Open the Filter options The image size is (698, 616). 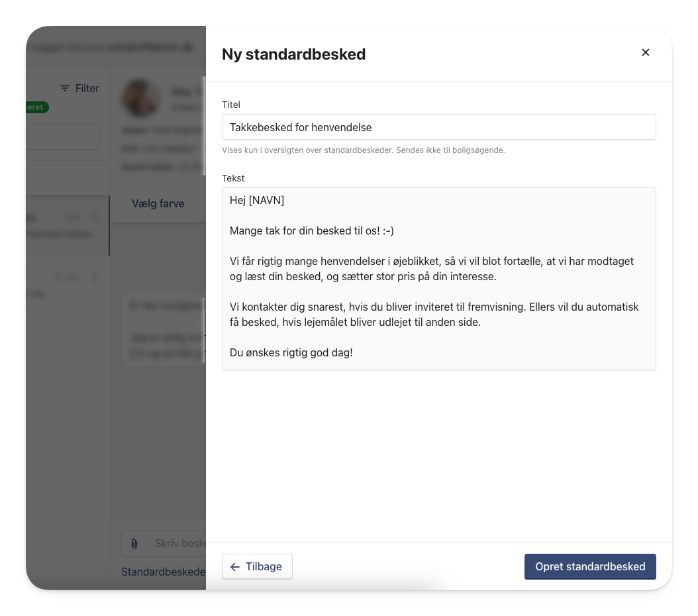79,89
